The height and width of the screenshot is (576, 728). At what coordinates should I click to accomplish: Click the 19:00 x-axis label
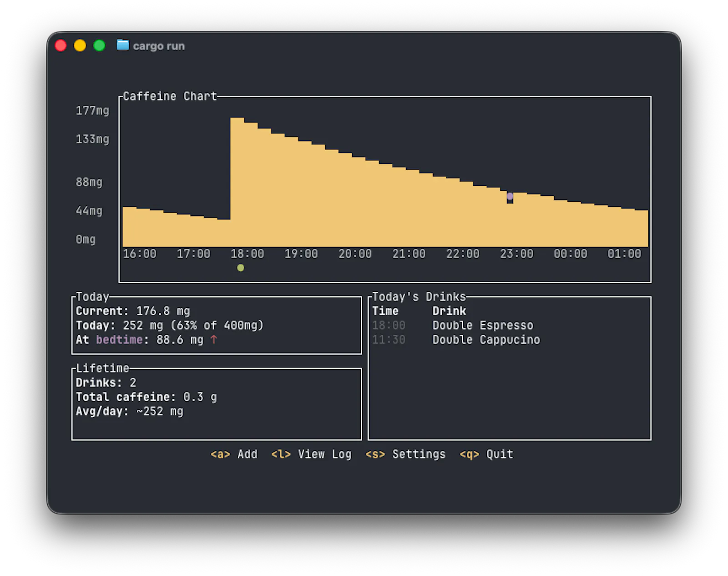(301, 254)
